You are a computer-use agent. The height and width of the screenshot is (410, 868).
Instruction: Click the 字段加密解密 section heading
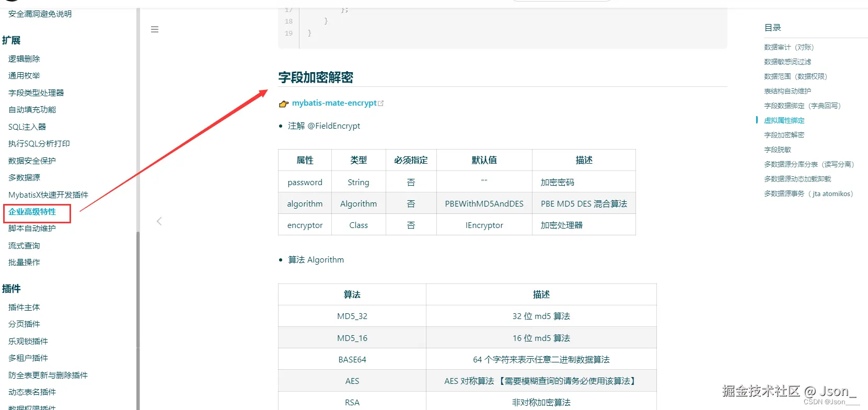tap(316, 77)
